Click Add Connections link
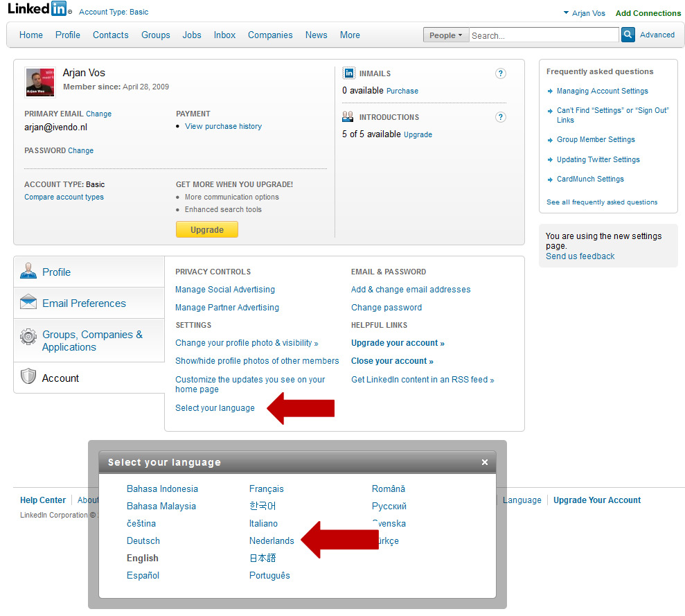Screen dimensions: 685x616 coord(648,13)
